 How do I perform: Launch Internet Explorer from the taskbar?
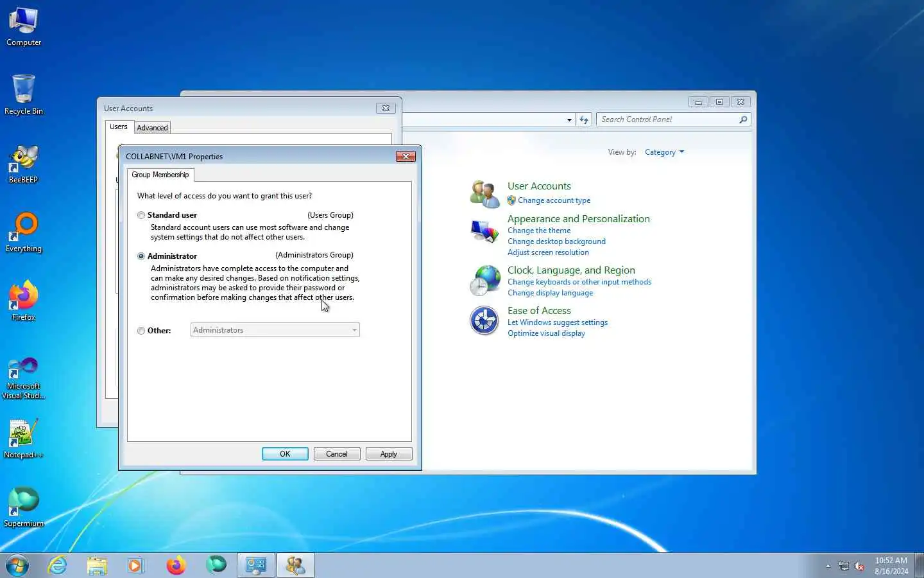(x=57, y=565)
